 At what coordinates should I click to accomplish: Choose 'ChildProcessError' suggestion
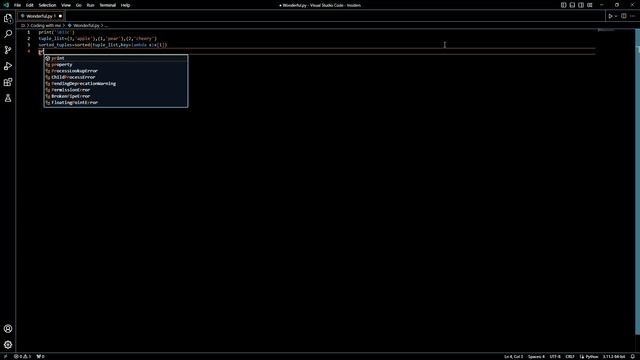[x=116, y=77]
